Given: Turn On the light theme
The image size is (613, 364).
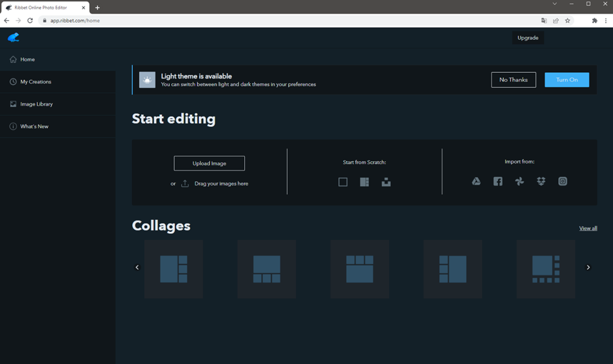Looking at the screenshot, I should pyautogui.click(x=567, y=80).
